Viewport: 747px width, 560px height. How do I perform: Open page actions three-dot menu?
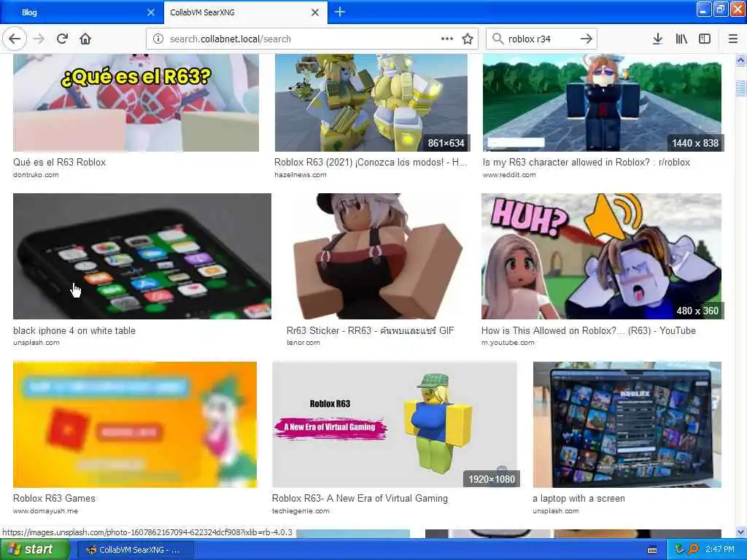(x=447, y=39)
